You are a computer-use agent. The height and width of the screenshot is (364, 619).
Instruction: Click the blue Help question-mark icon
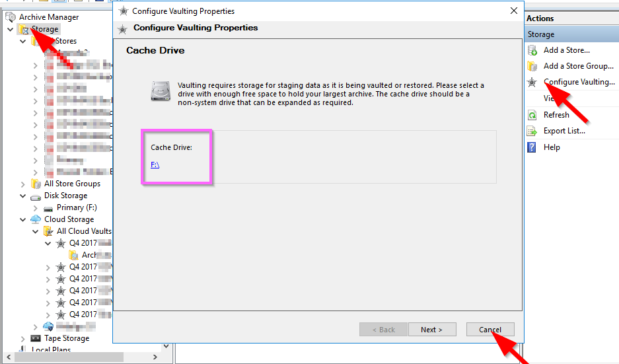(x=532, y=147)
